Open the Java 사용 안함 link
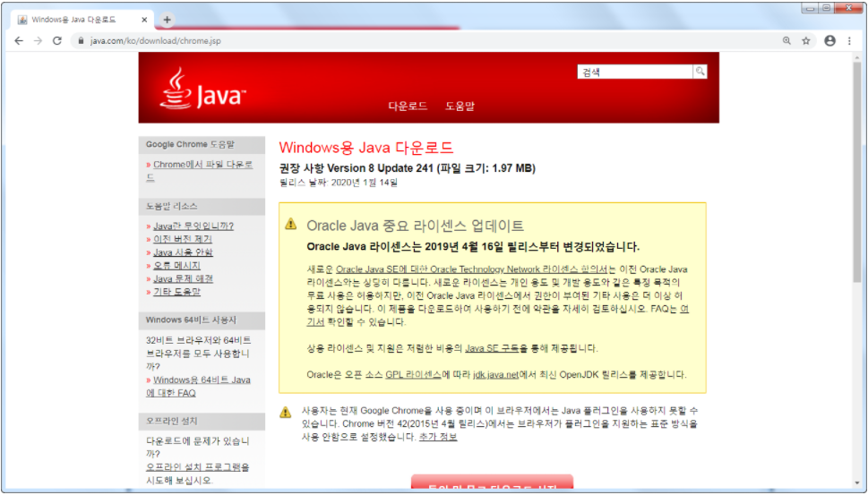 (184, 252)
